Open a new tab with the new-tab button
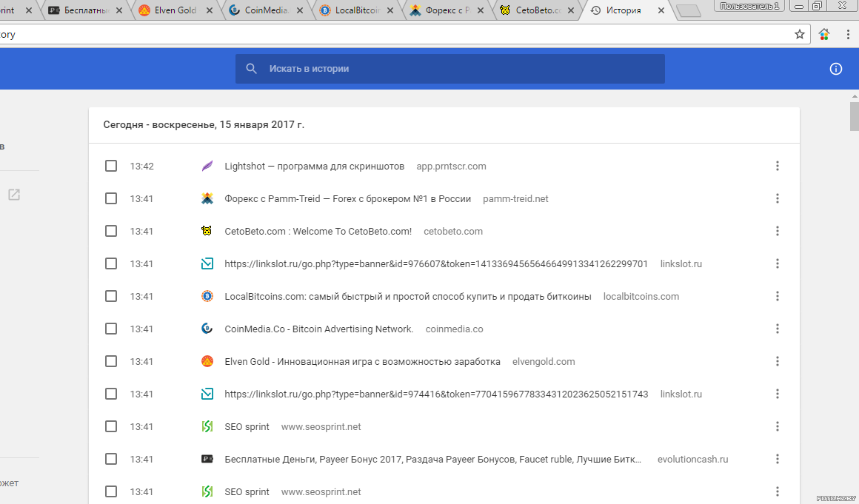Image resolution: width=859 pixels, height=504 pixels. [688, 10]
